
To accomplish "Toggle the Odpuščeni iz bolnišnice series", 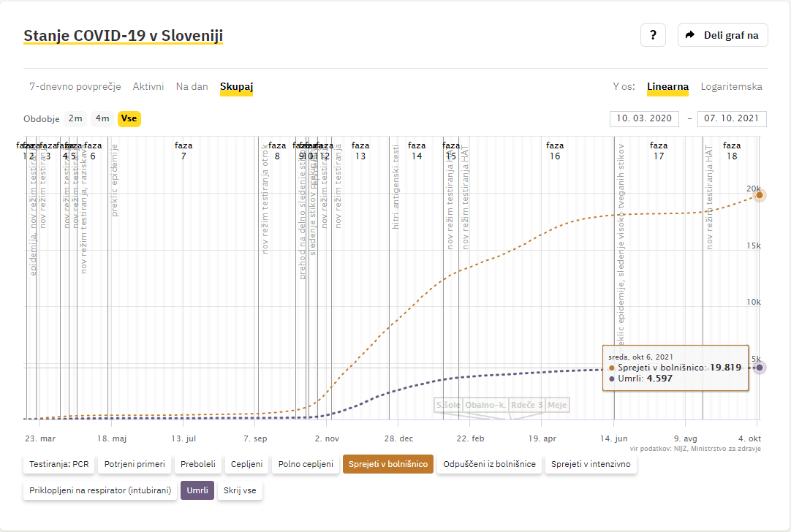I will click(x=489, y=464).
